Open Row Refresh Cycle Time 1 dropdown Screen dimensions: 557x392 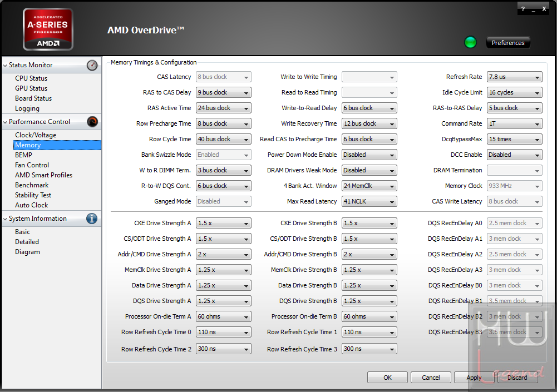pyautogui.click(x=369, y=332)
